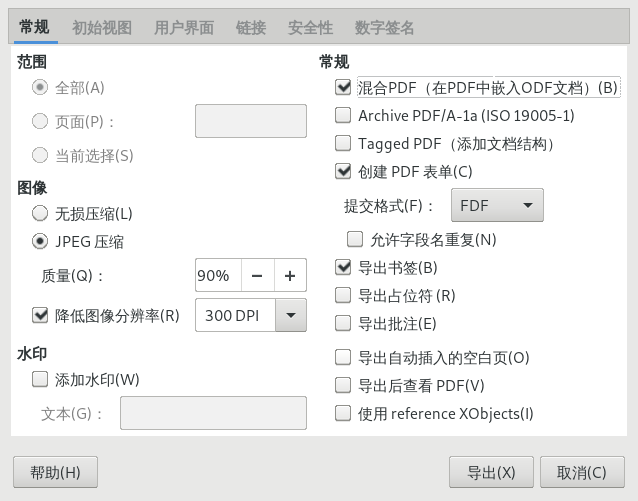Viewport: 638px width, 501px height.
Task: Click the 质量 percentage input field
Action: (217, 275)
